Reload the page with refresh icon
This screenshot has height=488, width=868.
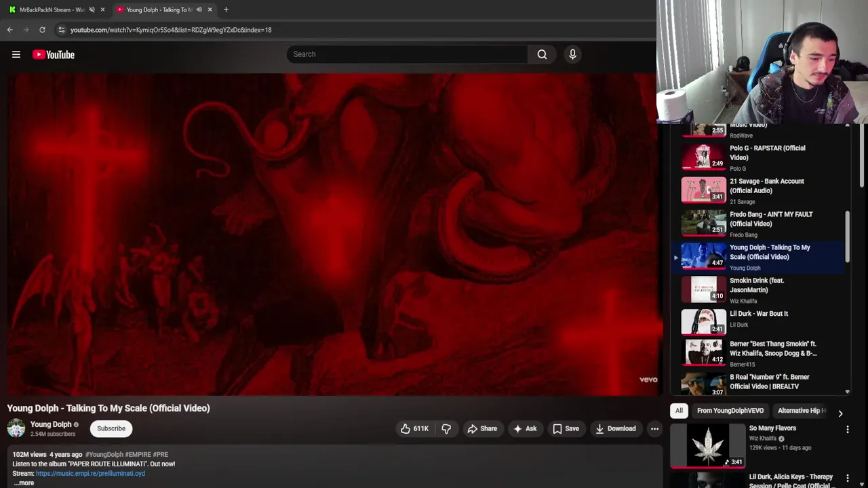pyautogui.click(x=42, y=30)
